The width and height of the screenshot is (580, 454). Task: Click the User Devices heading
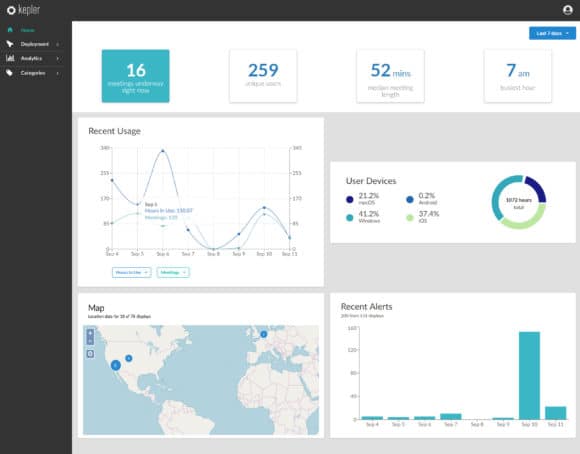tap(371, 181)
